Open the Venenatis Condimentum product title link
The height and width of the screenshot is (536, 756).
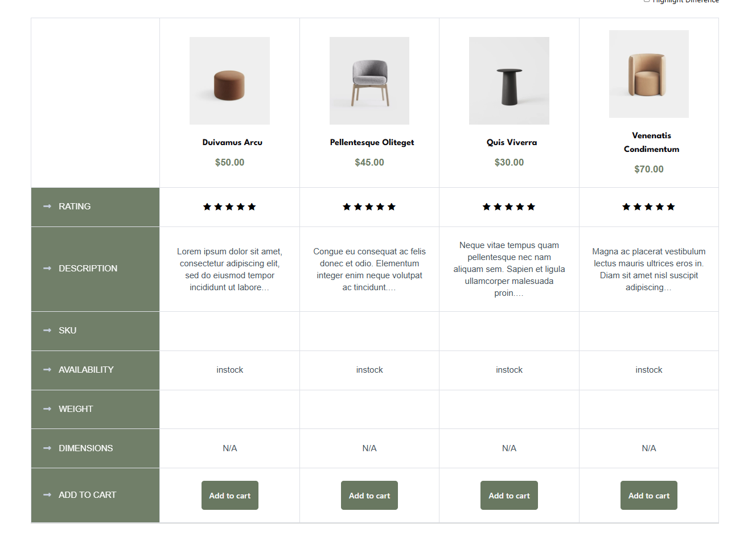pyautogui.click(x=651, y=142)
